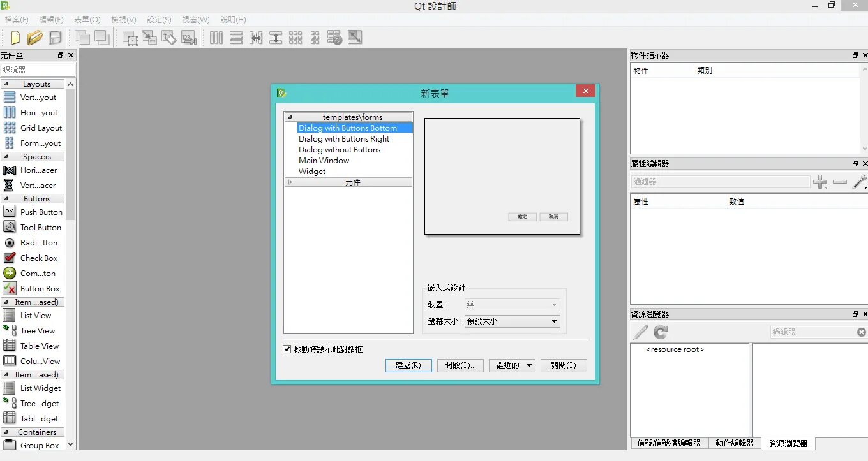Collapse the Containers category

point(6,432)
